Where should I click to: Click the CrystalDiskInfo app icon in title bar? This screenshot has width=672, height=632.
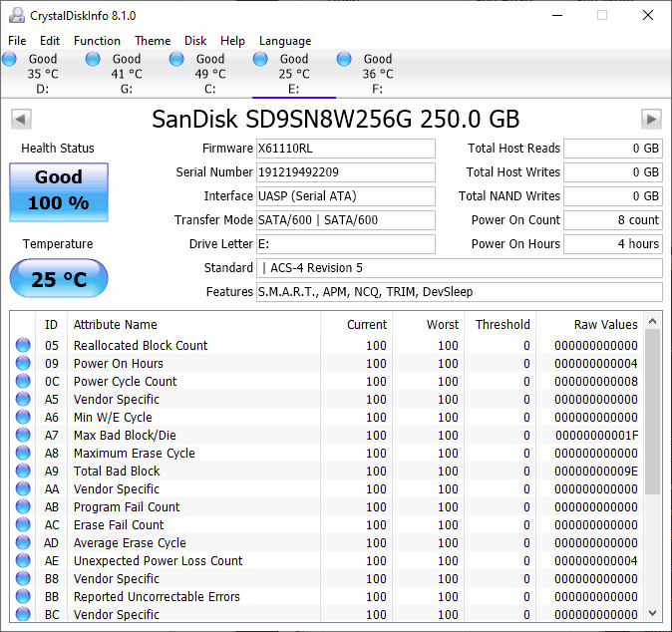click(x=17, y=16)
